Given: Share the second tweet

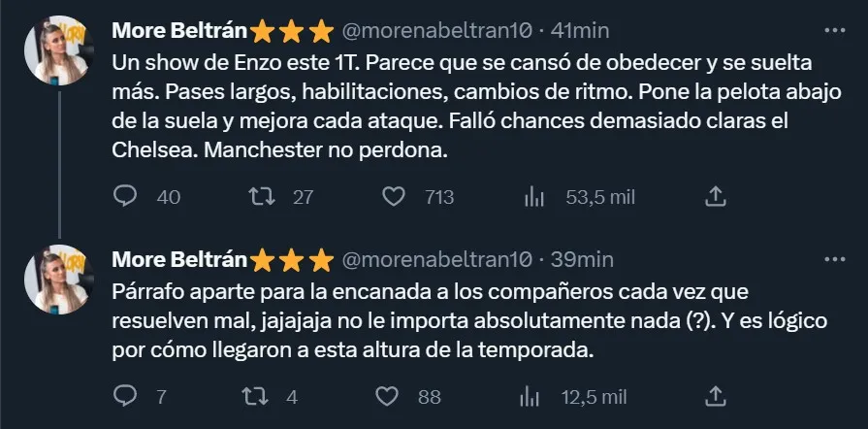Looking at the screenshot, I should [715, 396].
